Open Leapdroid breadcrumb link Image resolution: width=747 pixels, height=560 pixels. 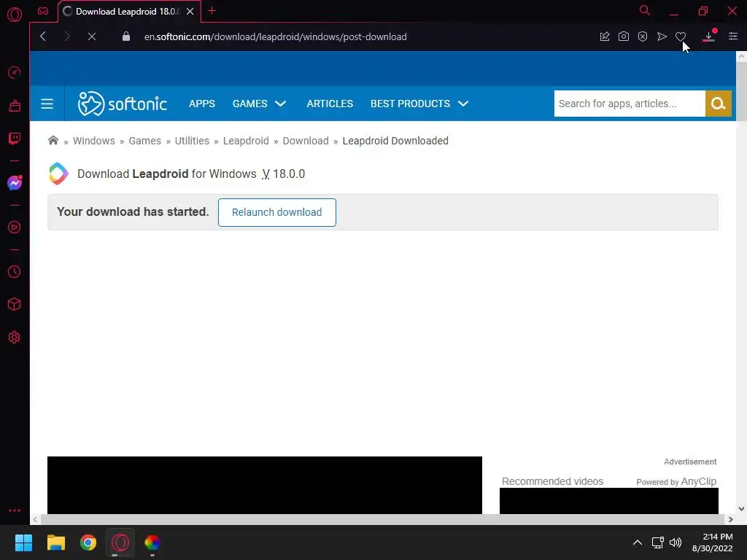coord(246,141)
